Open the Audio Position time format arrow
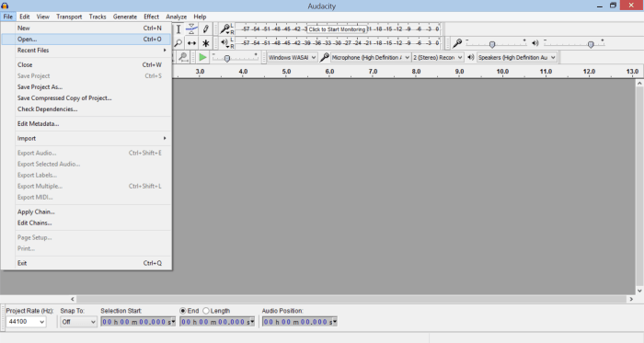The image size is (644, 343). click(x=334, y=322)
